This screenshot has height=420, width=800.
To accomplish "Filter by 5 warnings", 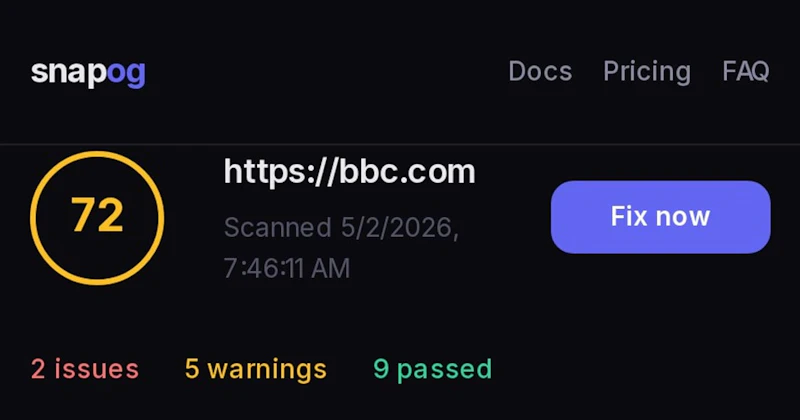I will pos(256,369).
